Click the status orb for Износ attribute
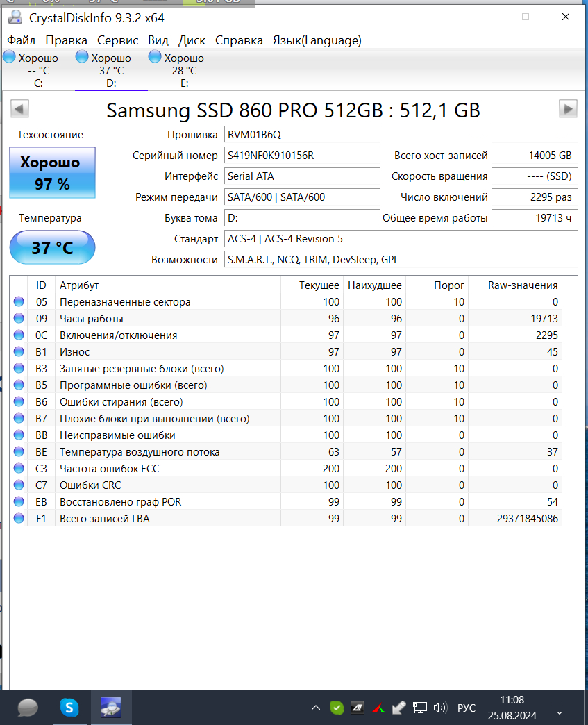Viewport: 588px width, 725px height. click(19, 352)
